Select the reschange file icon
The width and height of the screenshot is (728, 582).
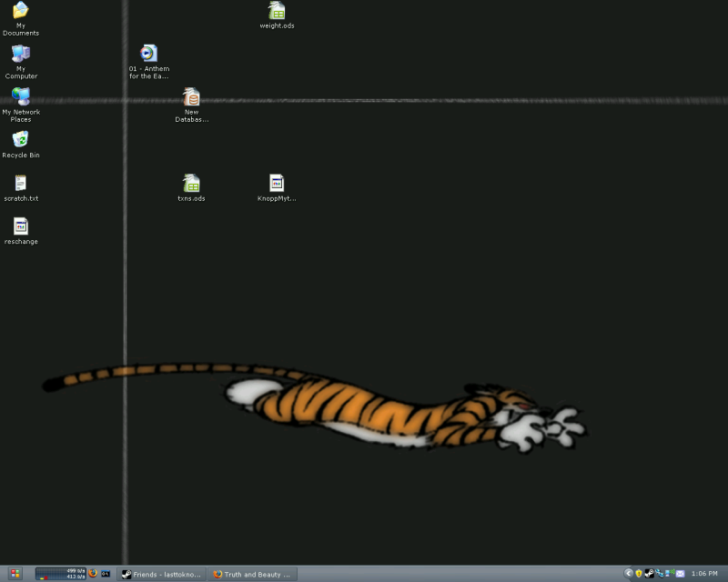[21, 231]
